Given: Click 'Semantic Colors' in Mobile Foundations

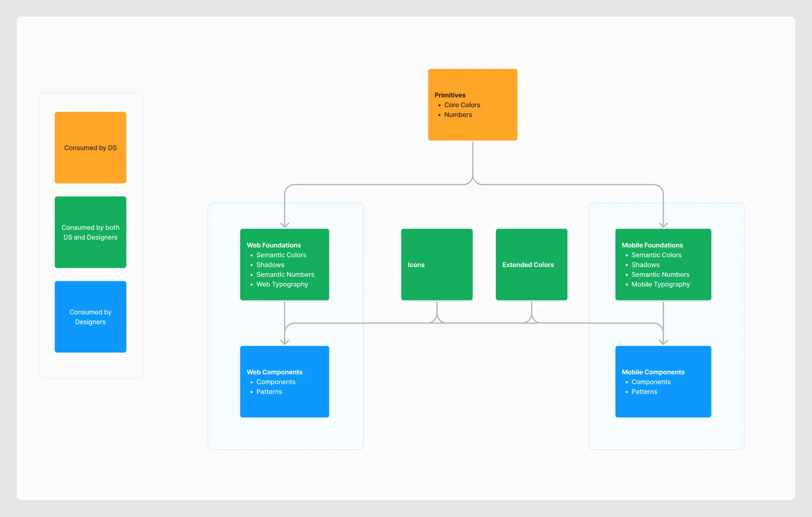Looking at the screenshot, I should 656,255.
